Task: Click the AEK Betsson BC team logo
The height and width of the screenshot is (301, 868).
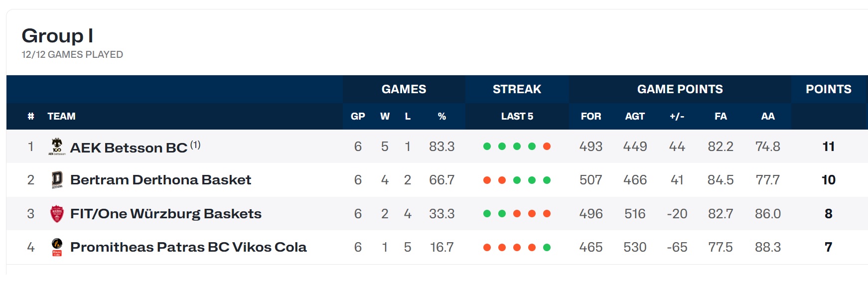Action: (x=57, y=147)
